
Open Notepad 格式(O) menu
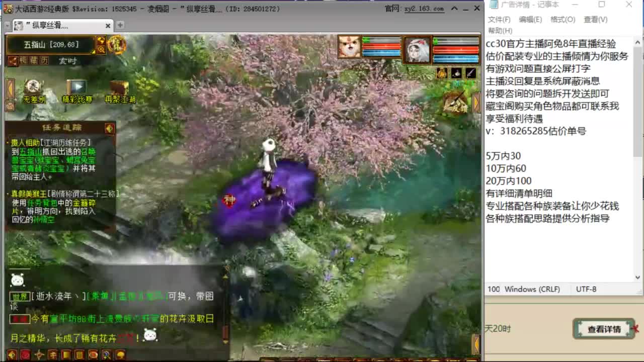[x=562, y=20]
